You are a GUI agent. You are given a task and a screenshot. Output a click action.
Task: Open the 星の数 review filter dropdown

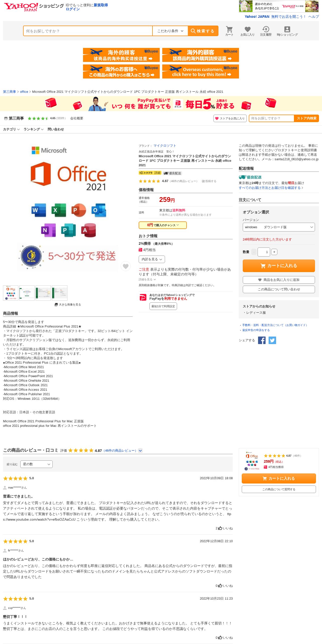point(36,464)
